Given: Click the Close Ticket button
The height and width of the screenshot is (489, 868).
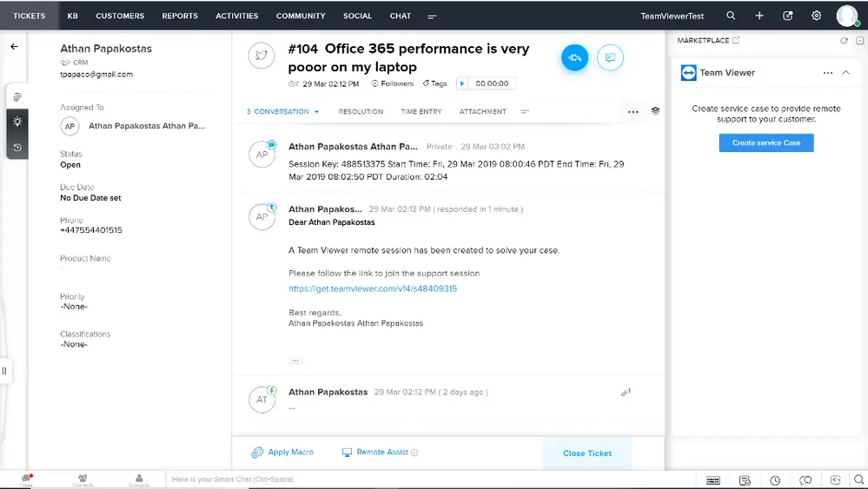Looking at the screenshot, I should 587,453.
